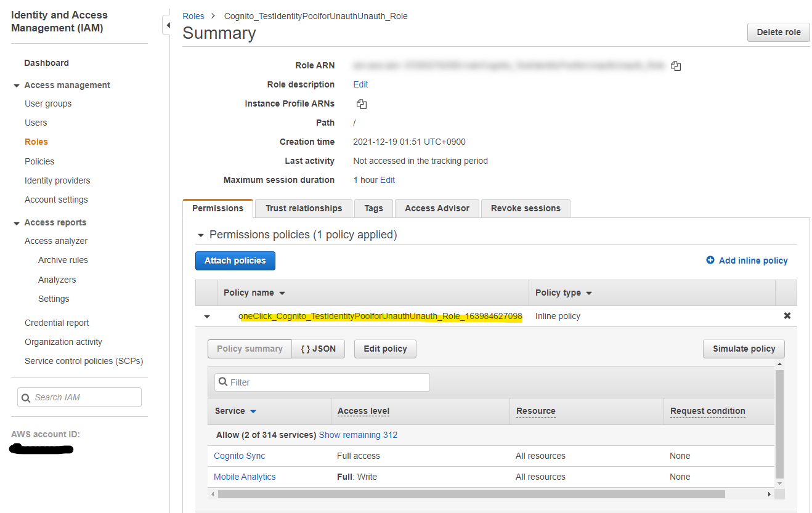
Task: Open the Revoke sessions tab
Action: click(526, 208)
